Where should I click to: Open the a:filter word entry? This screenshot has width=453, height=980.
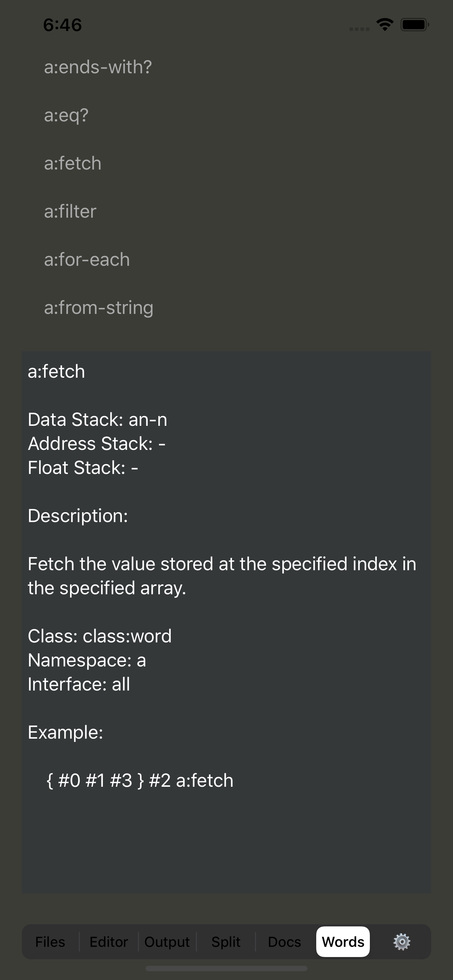(70, 211)
